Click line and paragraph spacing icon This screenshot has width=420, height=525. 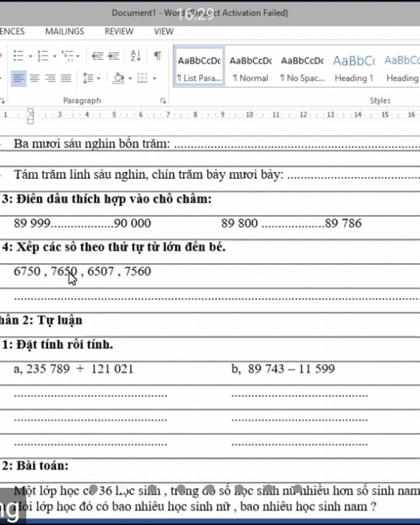click(x=88, y=78)
